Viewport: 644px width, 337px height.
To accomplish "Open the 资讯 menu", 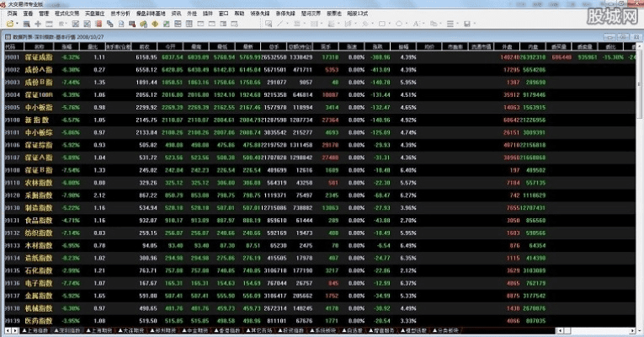I will coord(175,14).
